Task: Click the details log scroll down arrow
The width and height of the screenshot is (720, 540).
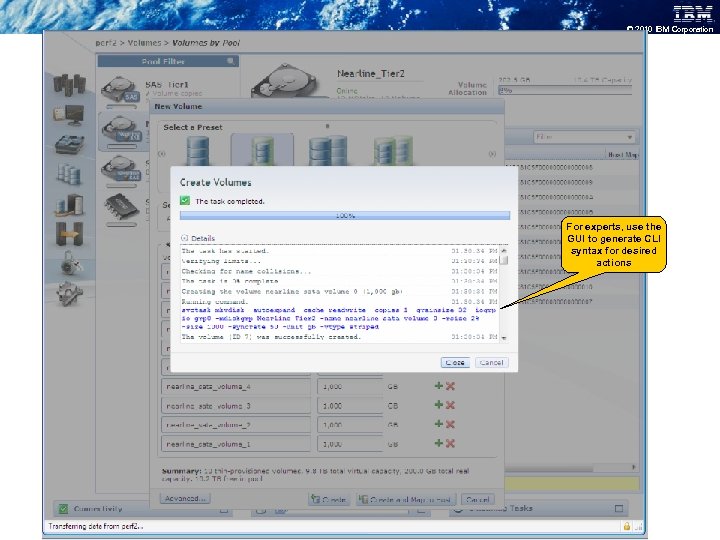Action: [x=504, y=338]
